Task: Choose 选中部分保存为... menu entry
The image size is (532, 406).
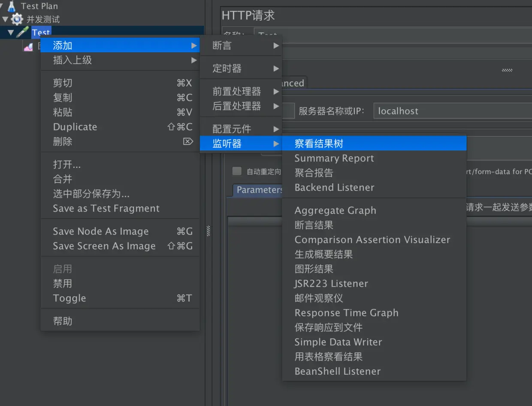Action: coord(120,194)
